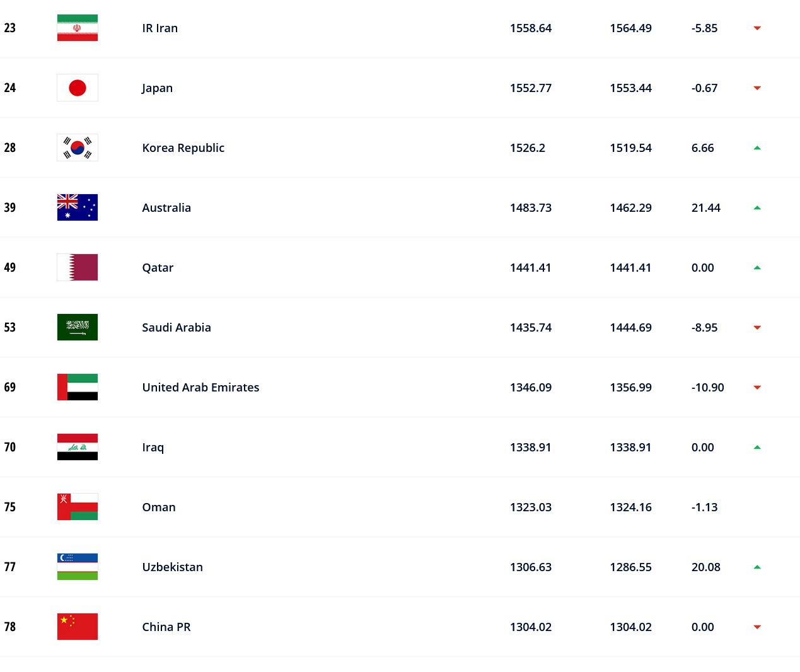
Task: Click the Korea Republic flag
Action: (x=78, y=148)
